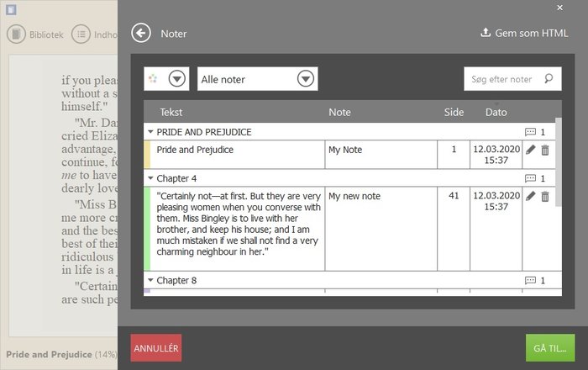
Task: Click the Gem som HTML export icon
Action: pos(485,34)
